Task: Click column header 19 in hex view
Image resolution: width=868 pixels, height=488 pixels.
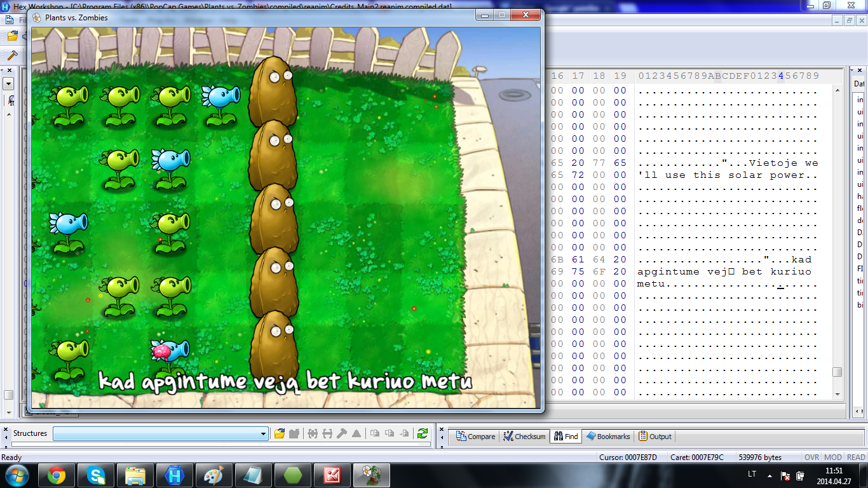Action: click(620, 76)
